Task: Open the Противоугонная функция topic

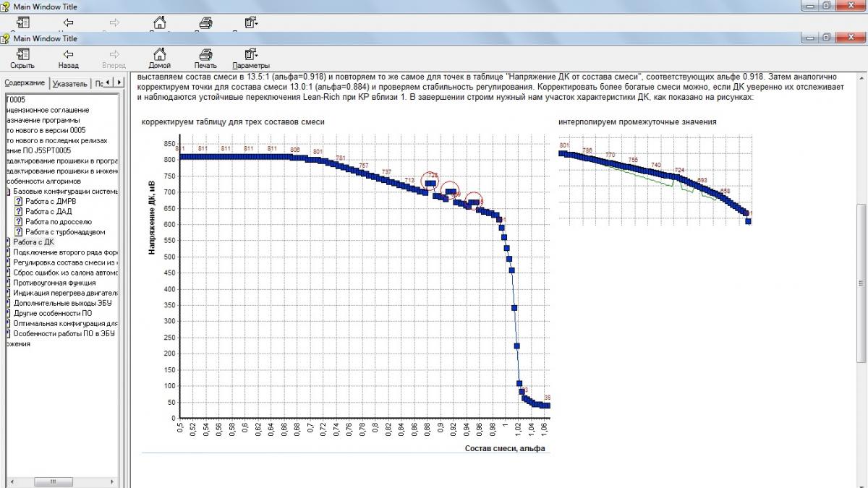Action: pyautogui.click(x=54, y=283)
